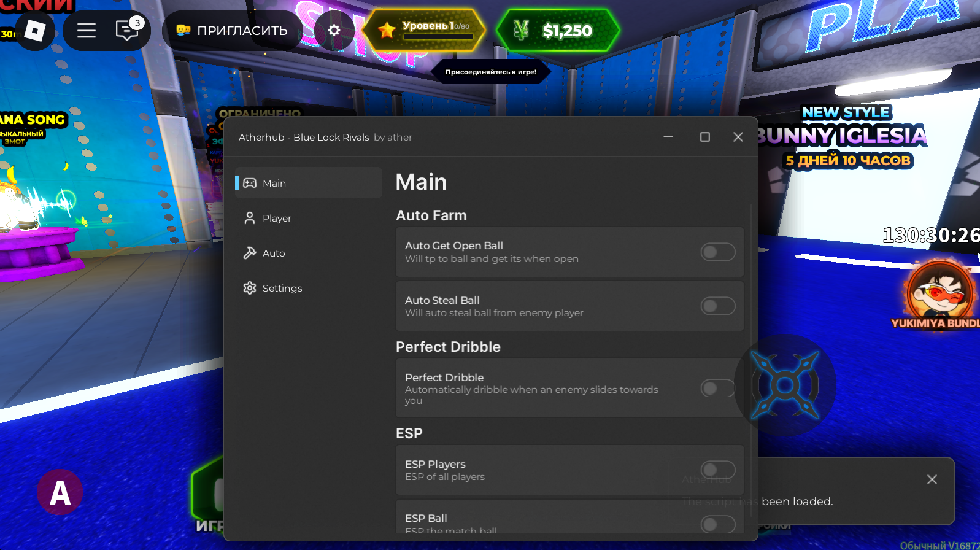Maximize the Atherhub window
Viewport: 980px width, 550px height.
[705, 137]
